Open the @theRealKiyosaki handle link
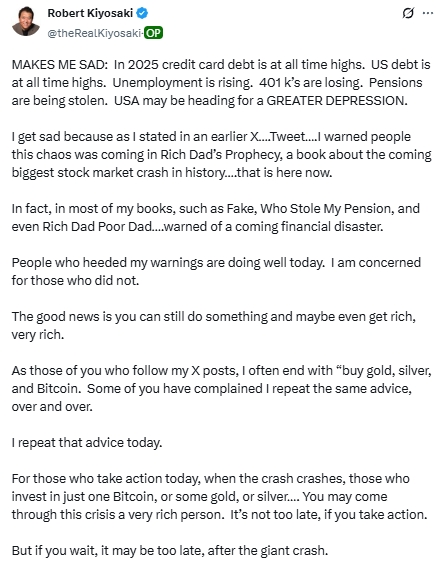This screenshot has height=564, width=446. point(94,33)
